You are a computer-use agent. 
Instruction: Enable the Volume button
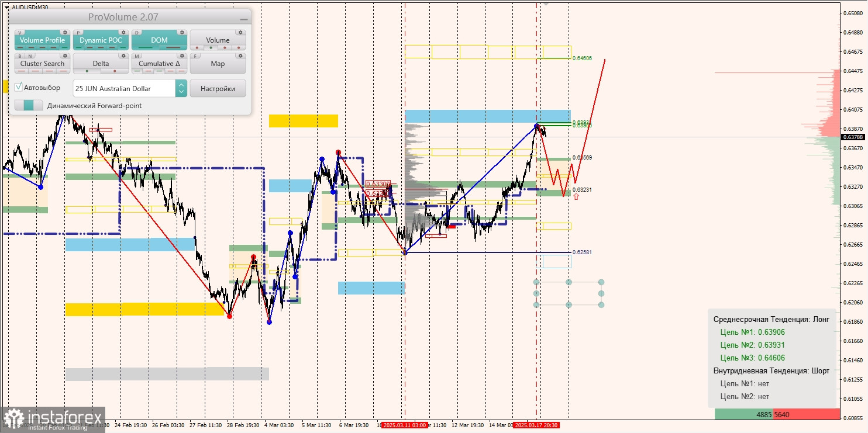click(218, 40)
